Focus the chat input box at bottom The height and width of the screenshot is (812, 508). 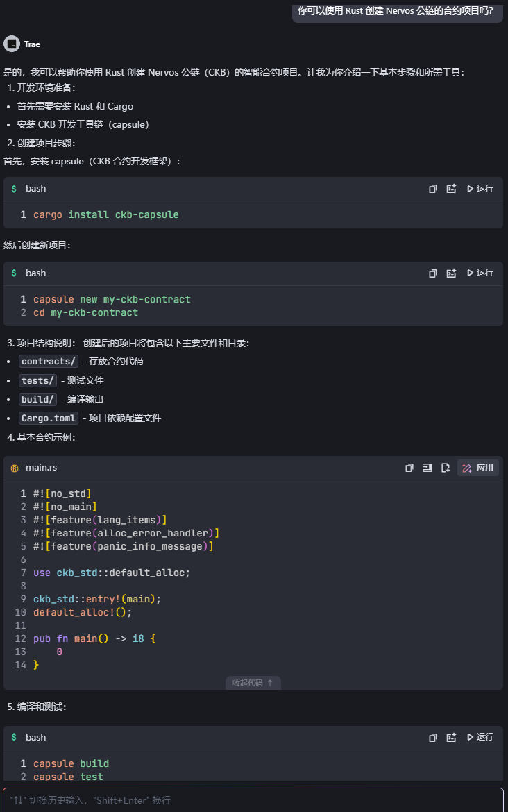253,800
